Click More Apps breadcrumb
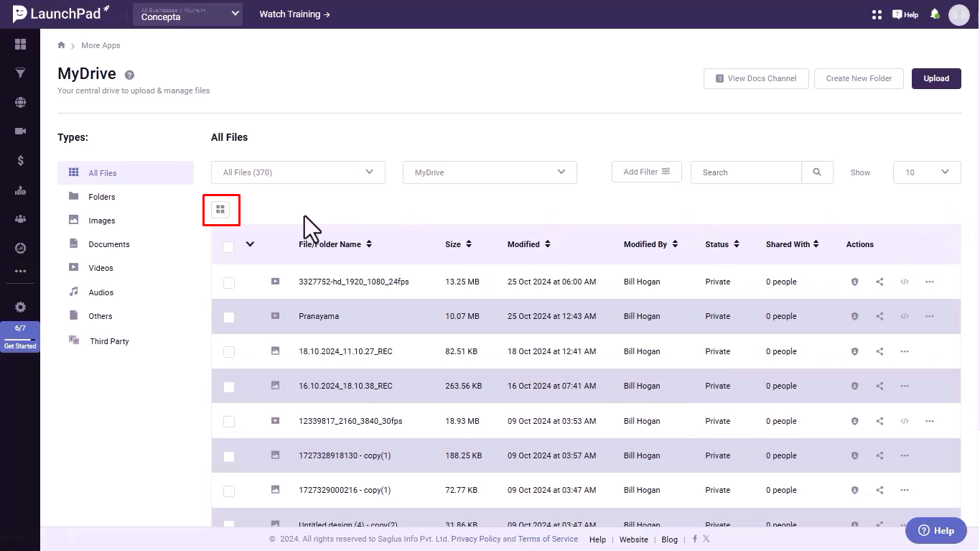Screen dimensions: 980x551 pos(101,45)
